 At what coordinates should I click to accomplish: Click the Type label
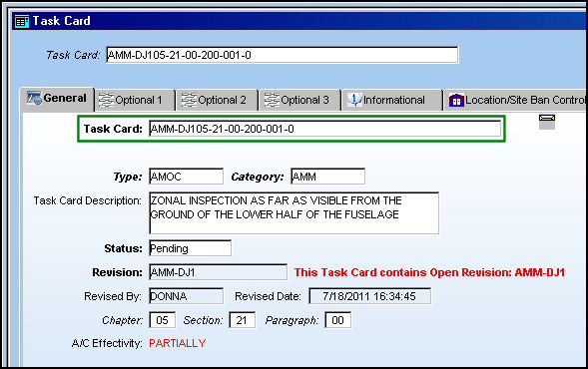coord(128,177)
